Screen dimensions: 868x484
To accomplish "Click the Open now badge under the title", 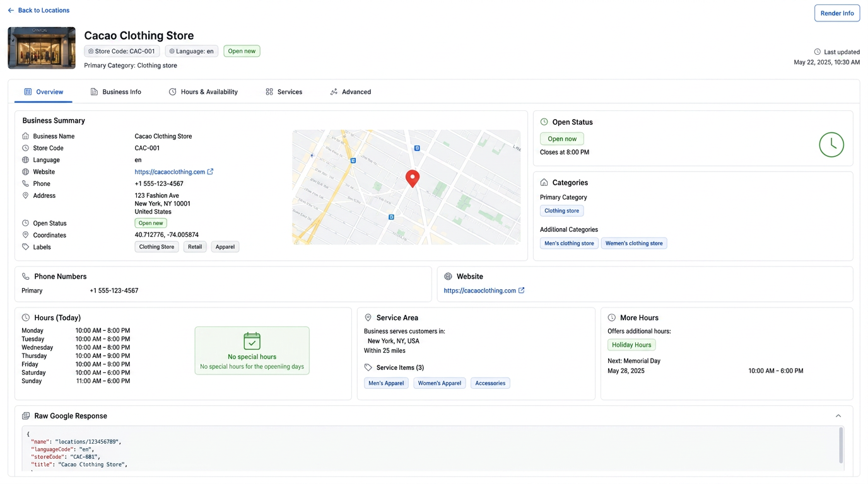I will (242, 51).
